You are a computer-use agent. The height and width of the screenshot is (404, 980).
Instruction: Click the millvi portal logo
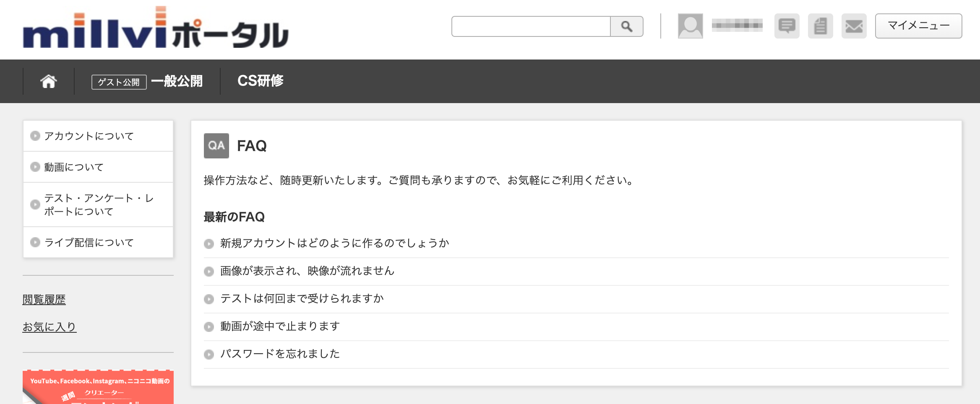coord(156,28)
